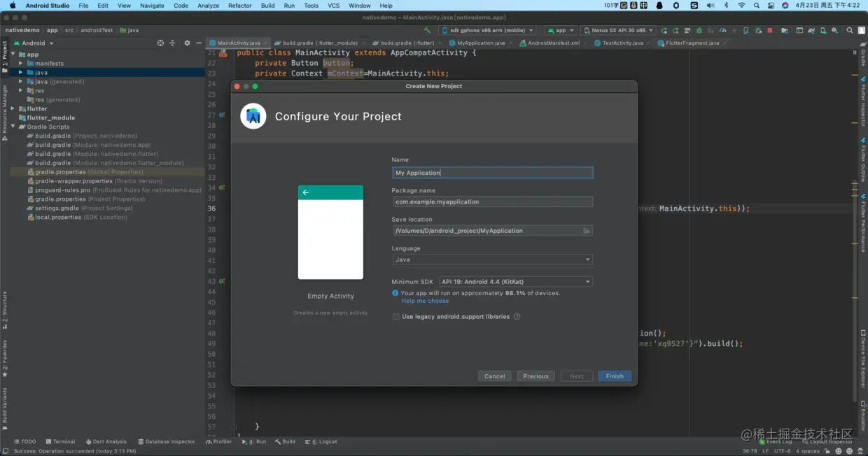Open the Refactor menu

[x=239, y=6]
